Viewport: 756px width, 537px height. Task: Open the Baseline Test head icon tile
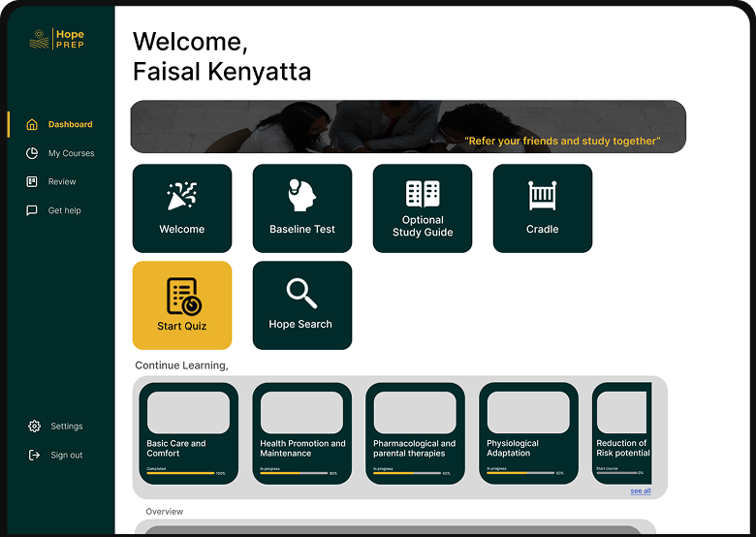pyautogui.click(x=302, y=207)
